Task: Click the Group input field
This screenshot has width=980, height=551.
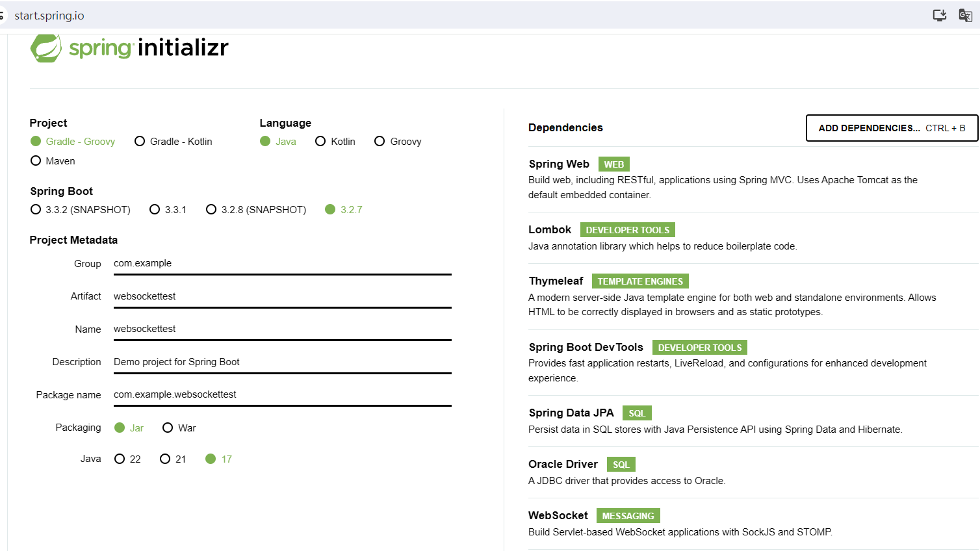Action: pyautogui.click(x=282, y=263)
